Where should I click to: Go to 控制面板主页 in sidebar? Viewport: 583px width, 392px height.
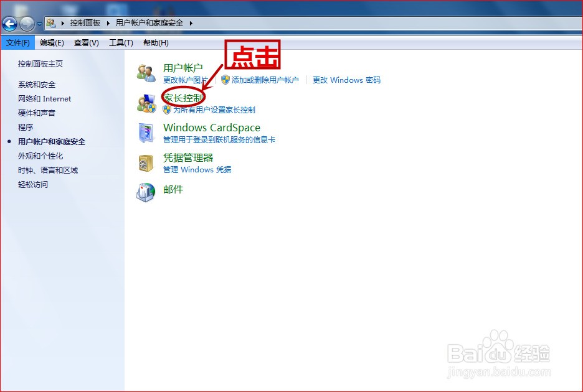pos(40,64)
